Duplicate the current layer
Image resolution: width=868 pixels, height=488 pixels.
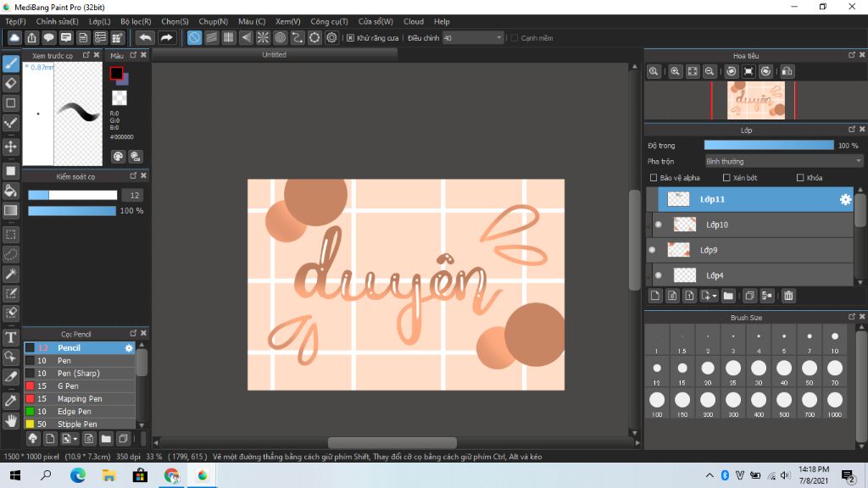(x=749, y=296)
